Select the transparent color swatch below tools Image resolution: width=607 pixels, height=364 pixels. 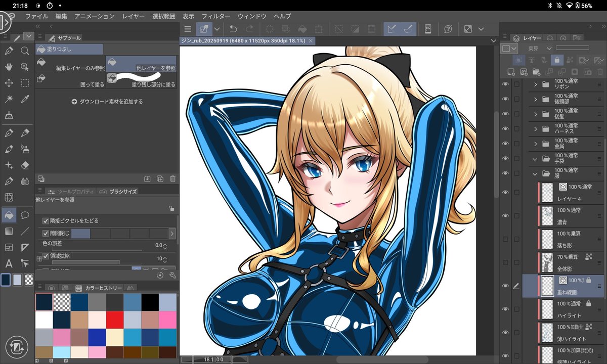(29, 281)
